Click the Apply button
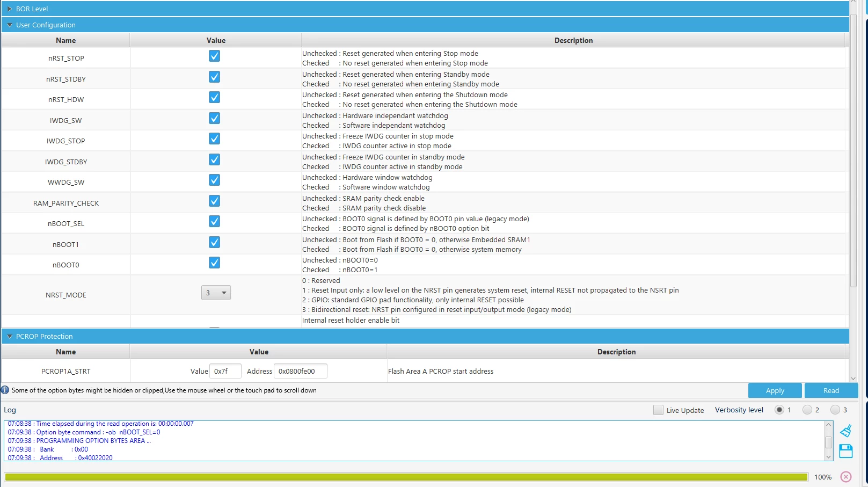Image resolution: width=868 pixels, height=487 pixels. coord(775,390)
